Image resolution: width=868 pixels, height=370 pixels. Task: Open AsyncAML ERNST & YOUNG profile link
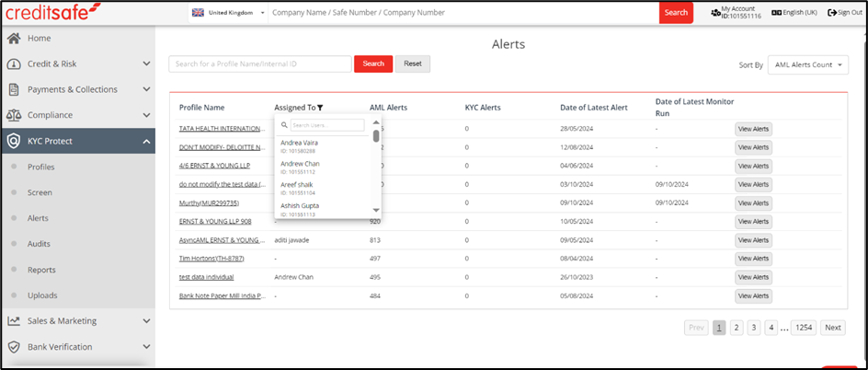(223, 240)
